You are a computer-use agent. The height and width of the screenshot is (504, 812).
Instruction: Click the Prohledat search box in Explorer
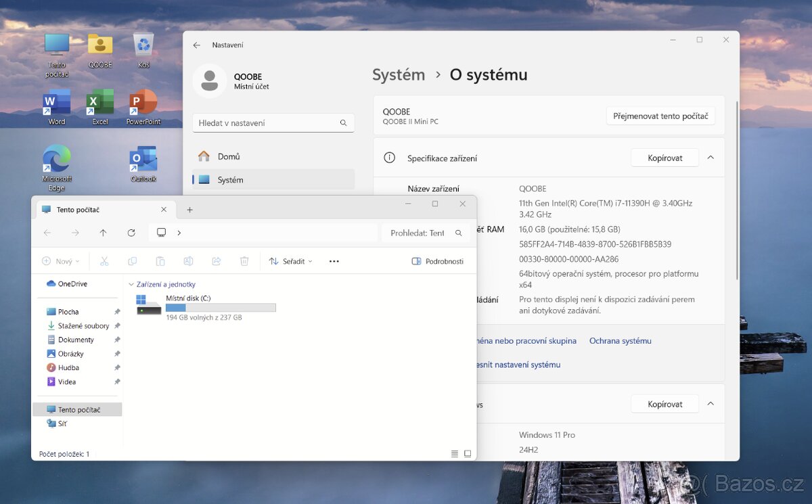click(x=426, y=233)
